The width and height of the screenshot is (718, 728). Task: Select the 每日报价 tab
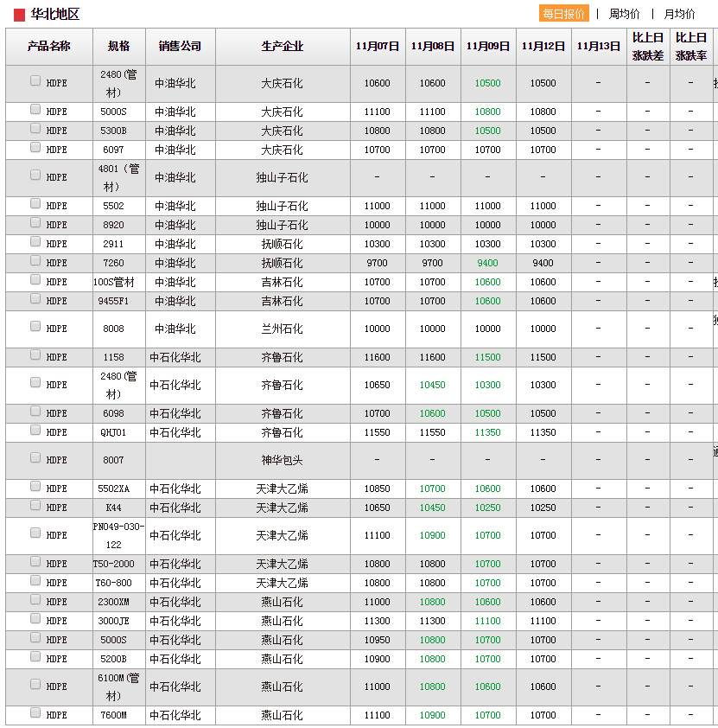[563, 14]
